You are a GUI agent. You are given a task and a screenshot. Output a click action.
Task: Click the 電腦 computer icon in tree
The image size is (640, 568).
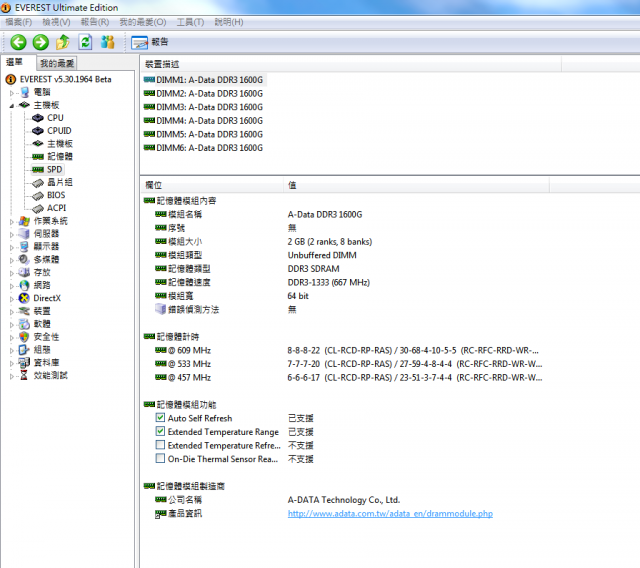[x=24, y=92]
